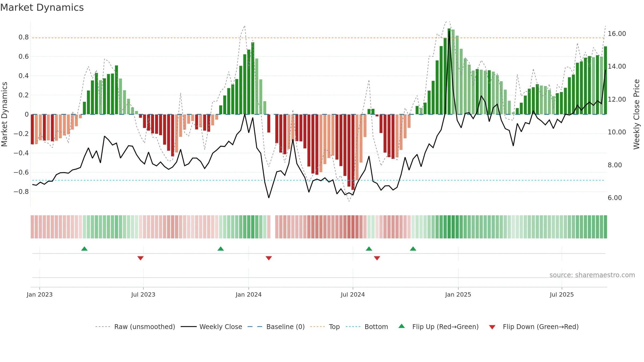Click the Jul 2025 axis label
This screenshot has width=644, height=362.
click(562, 294)
